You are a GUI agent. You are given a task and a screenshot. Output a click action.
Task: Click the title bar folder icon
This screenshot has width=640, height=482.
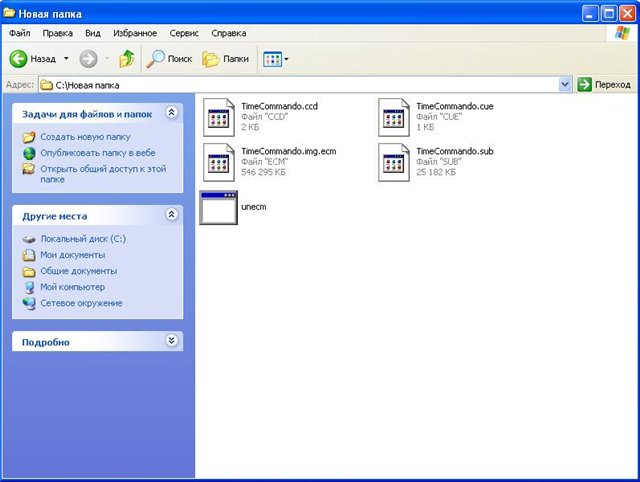click(9, 13)
